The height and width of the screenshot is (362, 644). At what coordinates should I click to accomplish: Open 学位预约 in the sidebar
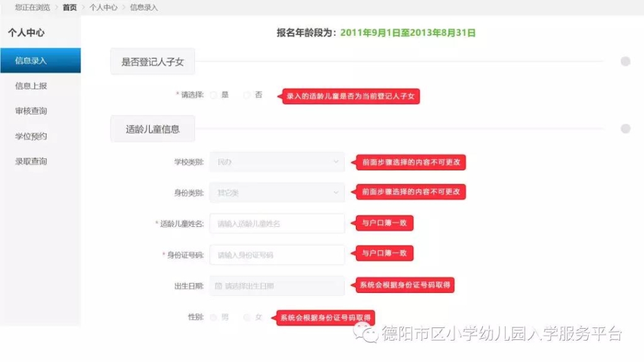pyautogui.click(x=31, y=136)
